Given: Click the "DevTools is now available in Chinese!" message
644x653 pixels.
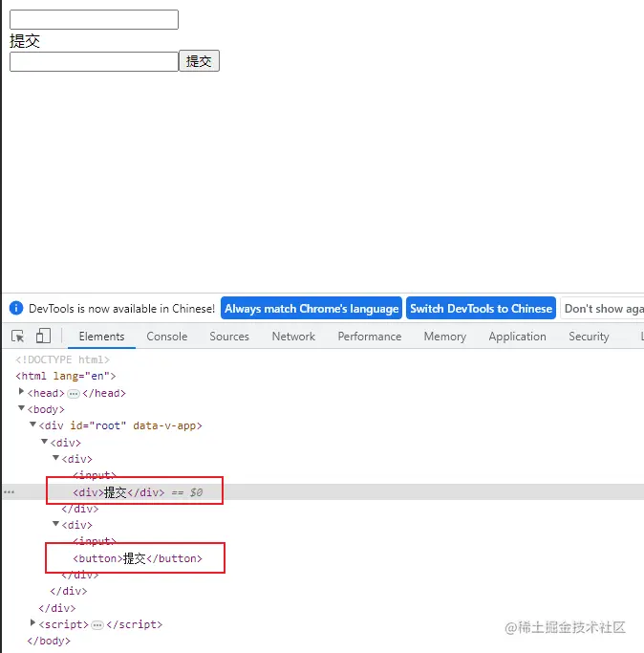Looking at the screenshot, I should tap(121, 309).
